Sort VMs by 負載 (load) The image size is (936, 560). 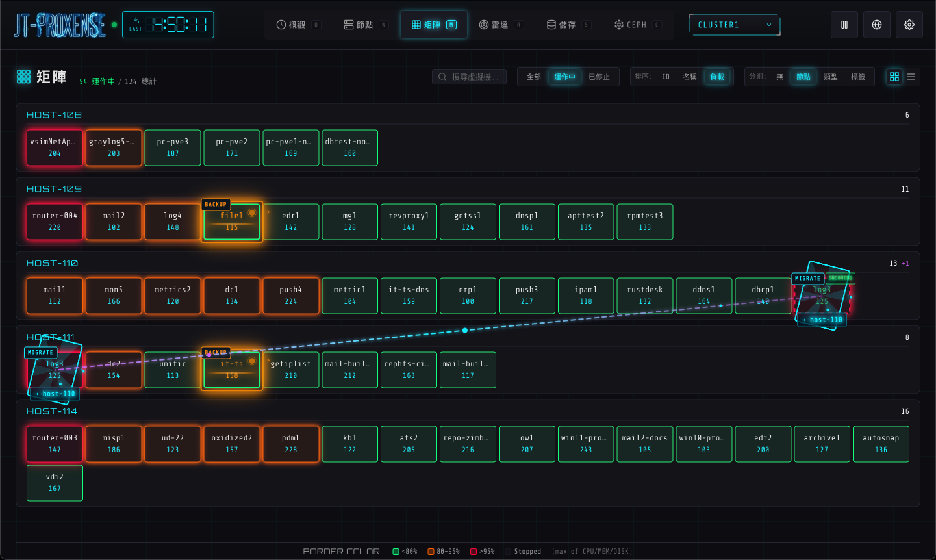coord(717,77)
